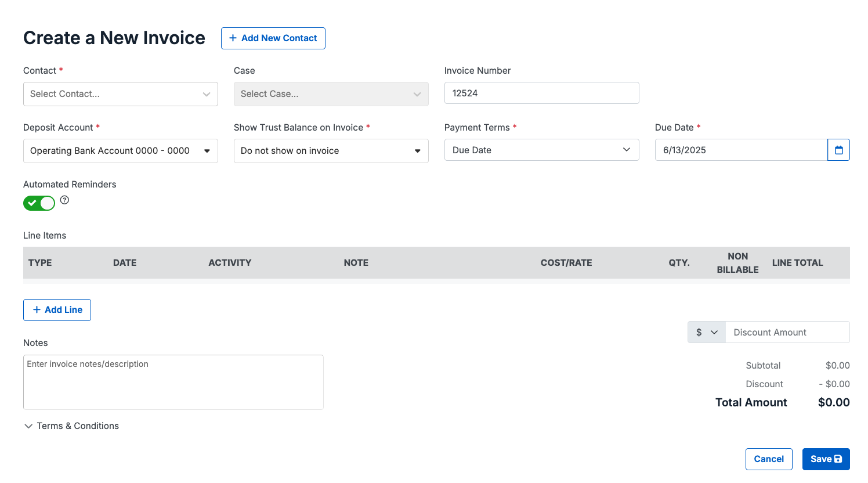The height and width of the screenshot is (483, 868).
Task: Click the Automated Reminders help icon
Action: pos(64,200)
